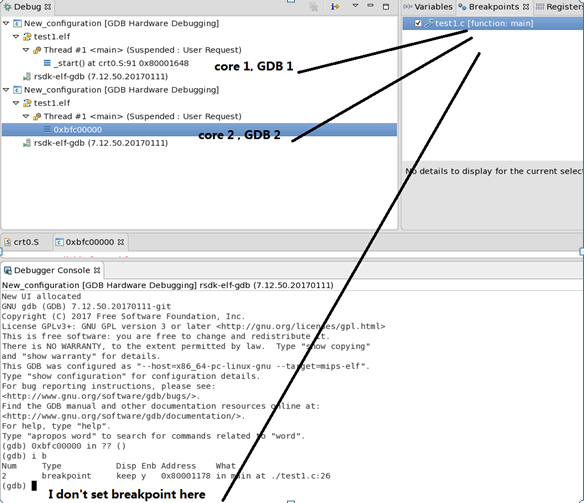
Task: Open the Registers tab
Action: [x=560, y=7]
